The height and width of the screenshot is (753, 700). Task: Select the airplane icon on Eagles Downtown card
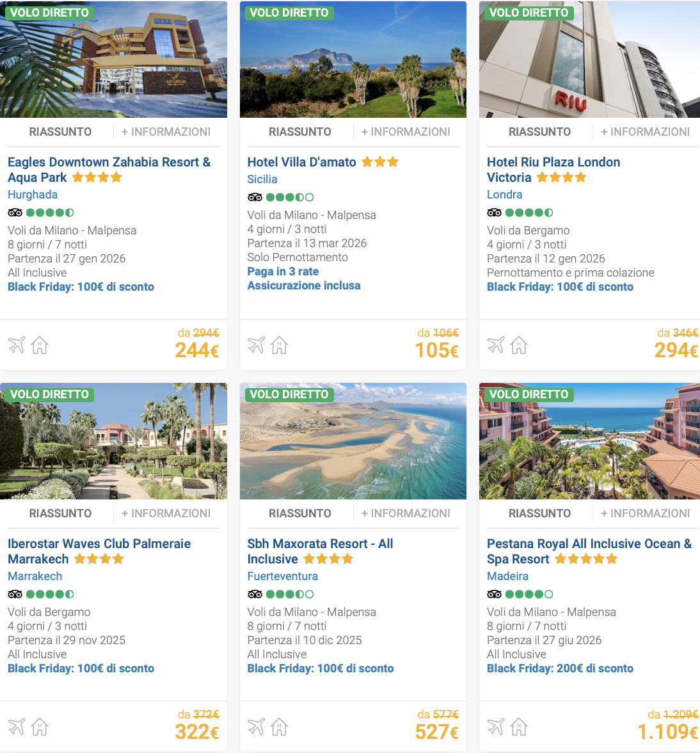17,344
